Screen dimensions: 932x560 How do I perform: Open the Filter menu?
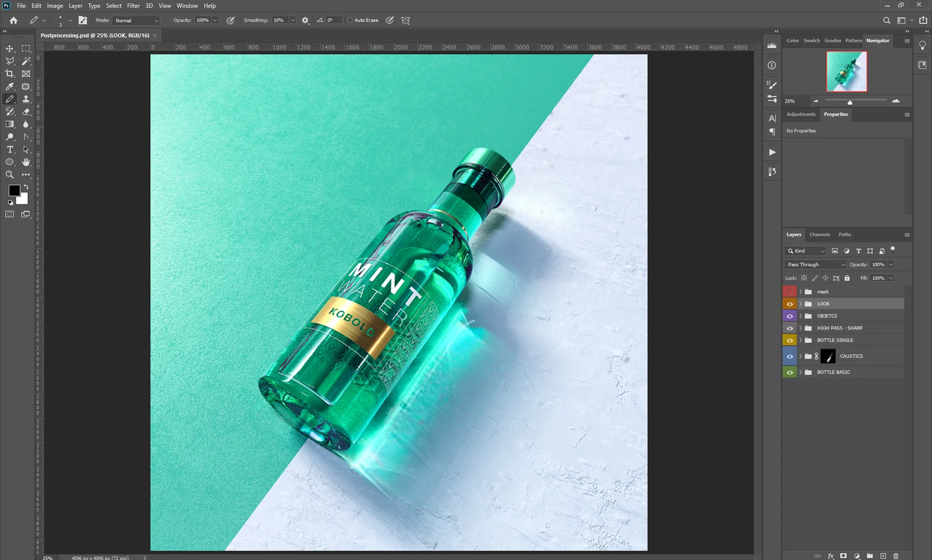(133, 5)
